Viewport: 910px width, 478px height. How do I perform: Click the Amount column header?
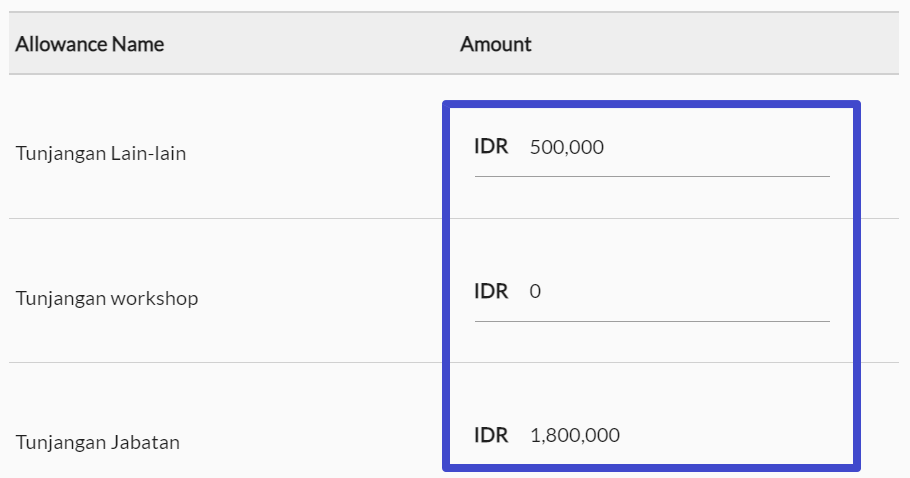point(496,44)
